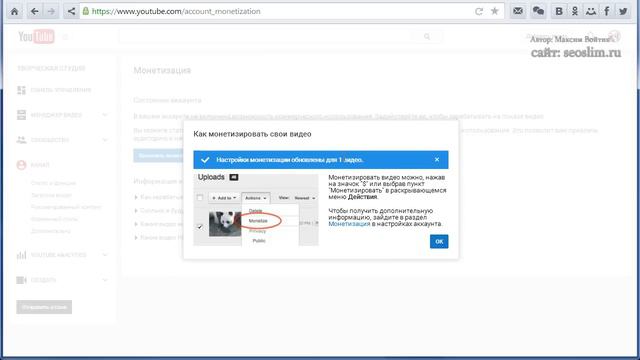The image size is (640, 360).
Task: Confirm the dialog with the blue OK button
Action: [439, 241]
